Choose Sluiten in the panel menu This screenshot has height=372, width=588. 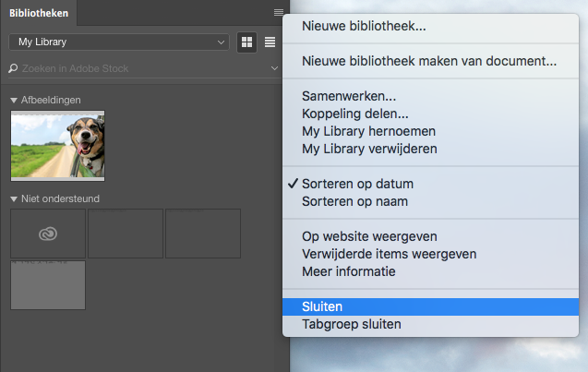click(322, 306)
